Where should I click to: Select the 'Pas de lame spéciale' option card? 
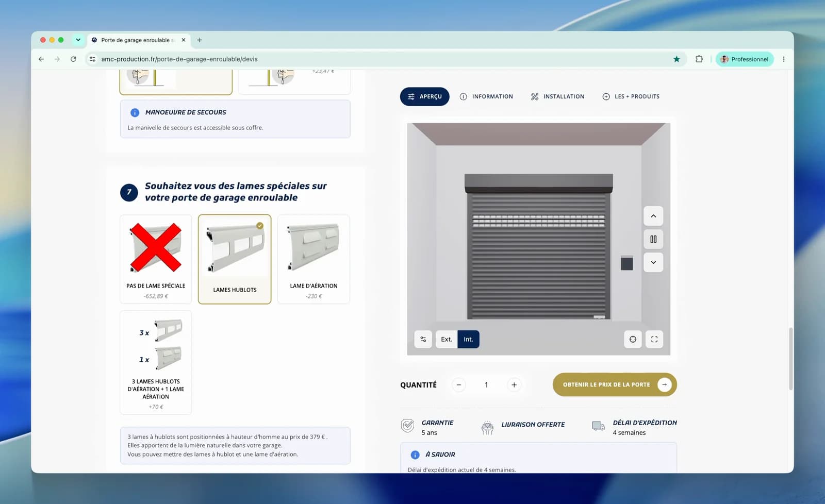(156, 259)
